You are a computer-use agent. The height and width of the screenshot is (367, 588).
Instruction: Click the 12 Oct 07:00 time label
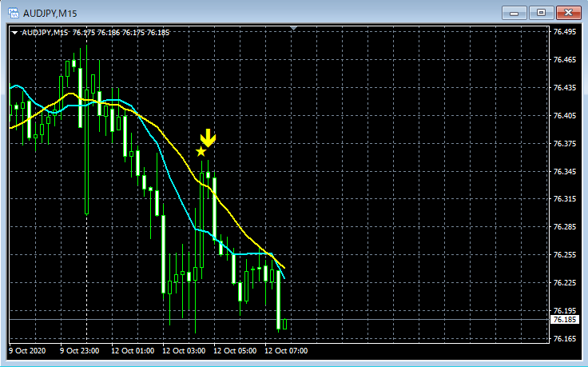[x=286, y=351]
